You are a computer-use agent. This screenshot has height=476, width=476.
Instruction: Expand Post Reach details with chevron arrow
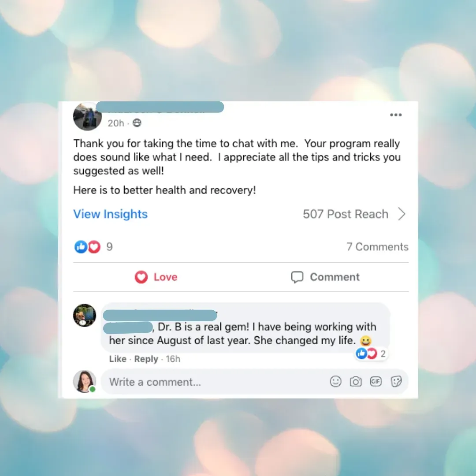tap(402, 214)
